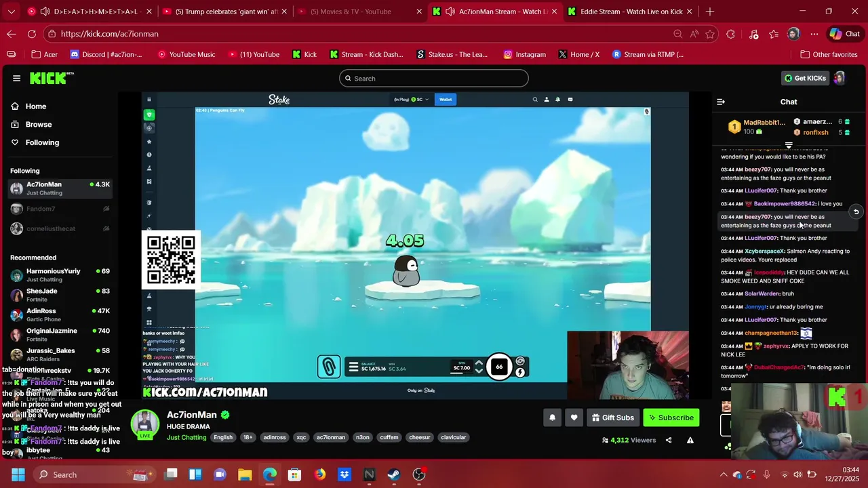Toggle follow heart button

(574, 418)
